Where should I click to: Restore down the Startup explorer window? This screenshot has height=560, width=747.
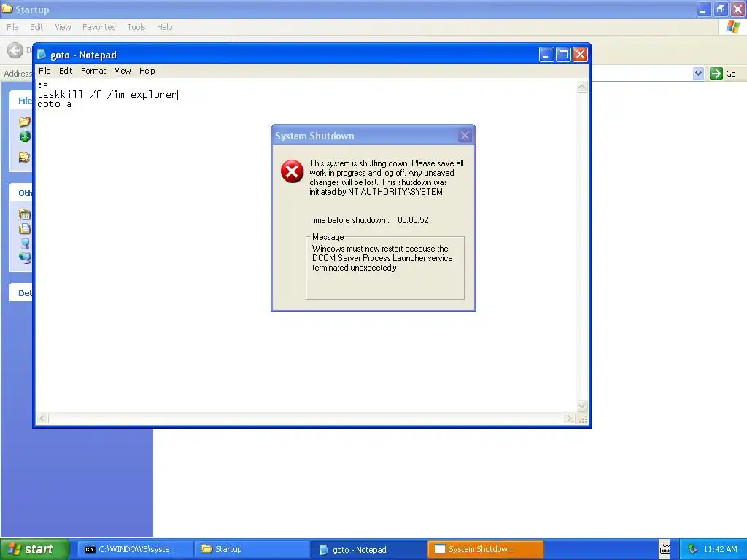[721, 9]
